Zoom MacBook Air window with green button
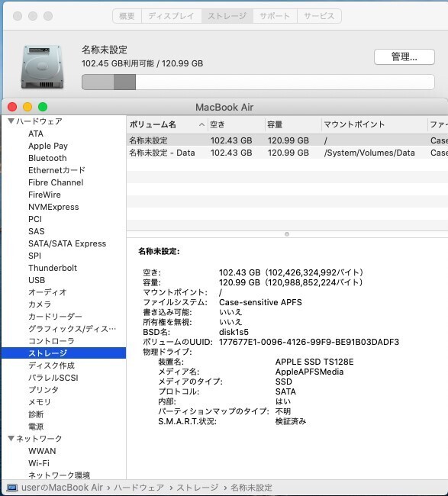448x496 pixels. (x=43, y=107)
